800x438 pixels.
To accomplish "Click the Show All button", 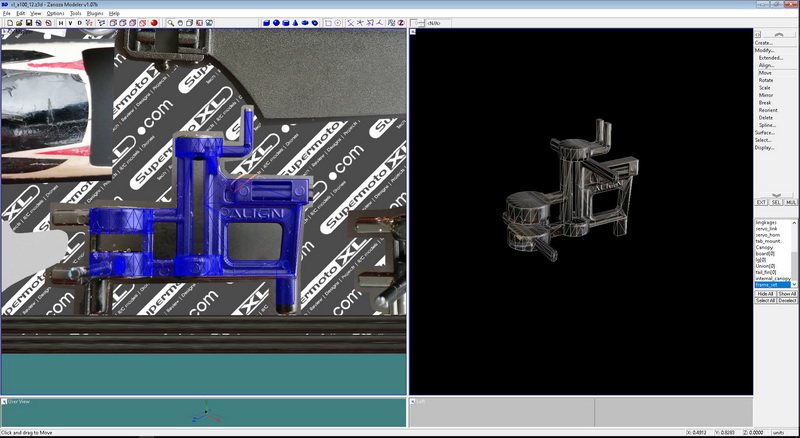I will tap(787, 294).
